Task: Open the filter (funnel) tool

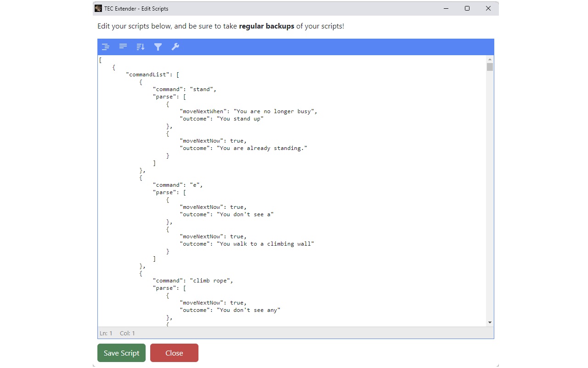Action: [x=158, y=47]
